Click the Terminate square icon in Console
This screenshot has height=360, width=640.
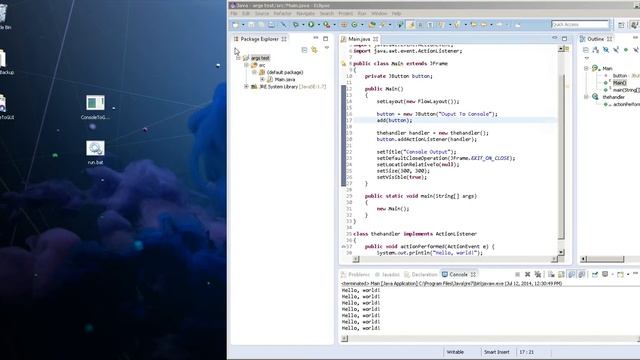coord(518,274)
